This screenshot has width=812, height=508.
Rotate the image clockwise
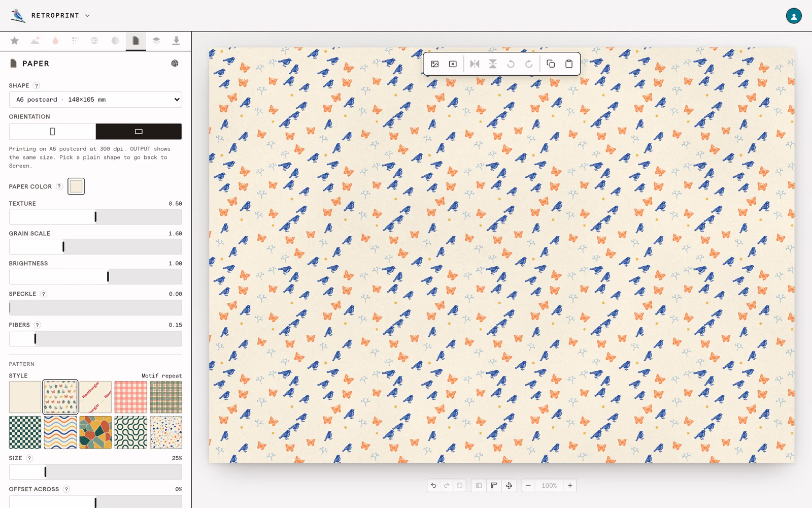pos(529,64)
